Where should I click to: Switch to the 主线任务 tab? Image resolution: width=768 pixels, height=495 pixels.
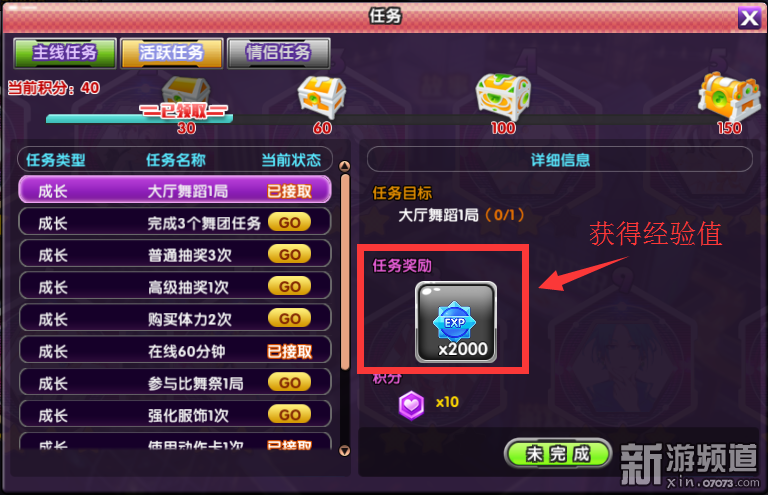click(65, 53)
